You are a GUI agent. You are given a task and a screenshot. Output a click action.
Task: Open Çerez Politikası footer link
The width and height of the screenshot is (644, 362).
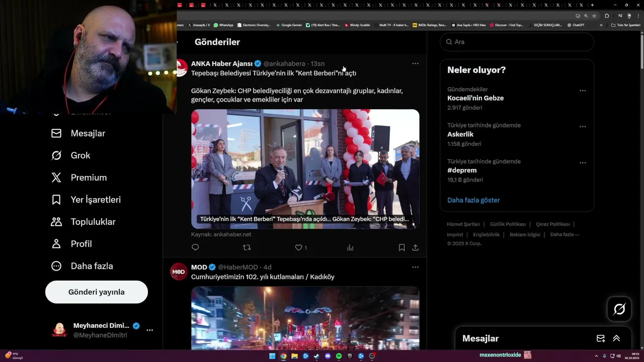[553, 224]
